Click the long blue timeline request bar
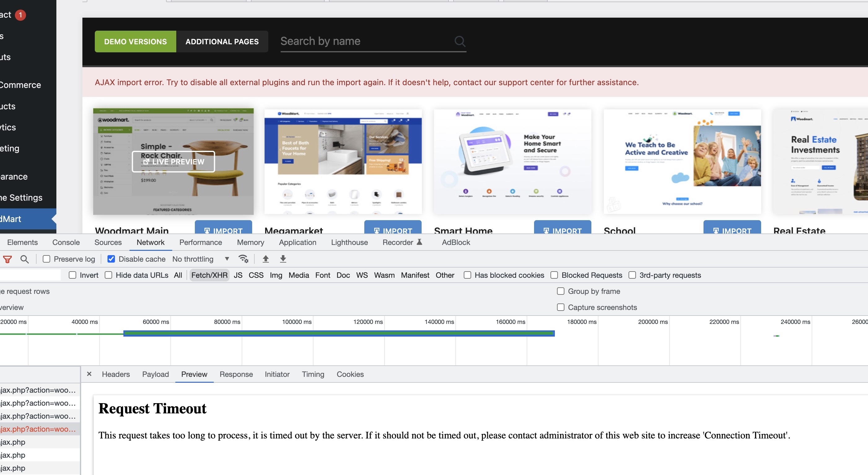Image resolution: width=868 pixels, height=475 pixels. (x=339, y=333)
